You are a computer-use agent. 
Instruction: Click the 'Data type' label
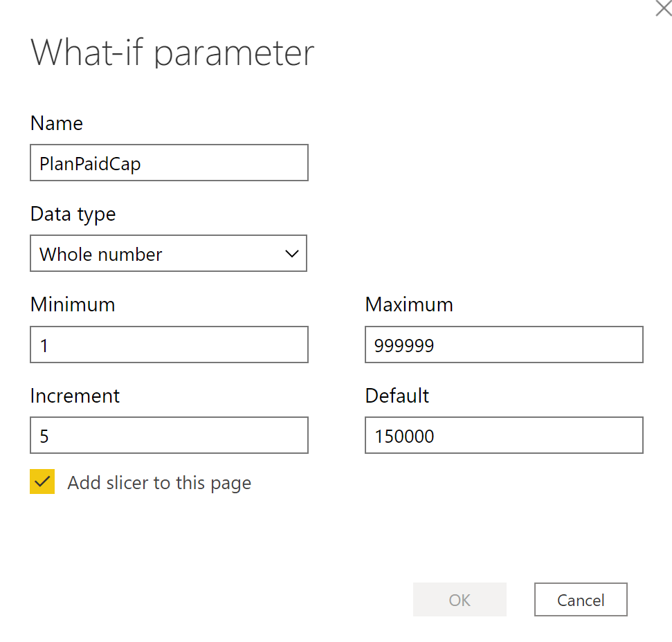(x=73, y=214)
